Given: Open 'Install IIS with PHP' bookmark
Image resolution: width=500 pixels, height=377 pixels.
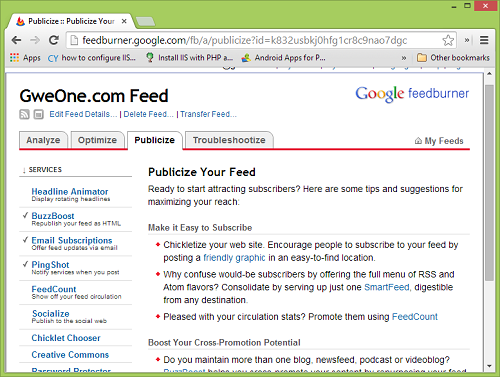Looking at the screenshot, I should pyautogui.click(x=189, y=58).
